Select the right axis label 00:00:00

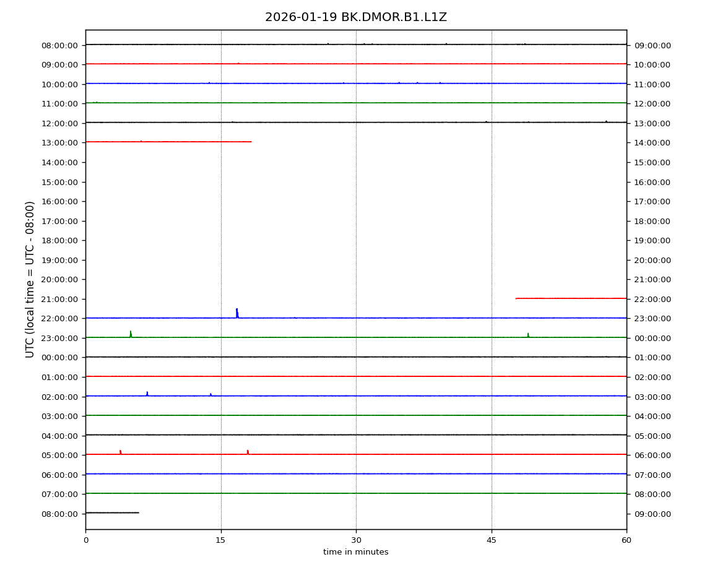pos(652,338)
